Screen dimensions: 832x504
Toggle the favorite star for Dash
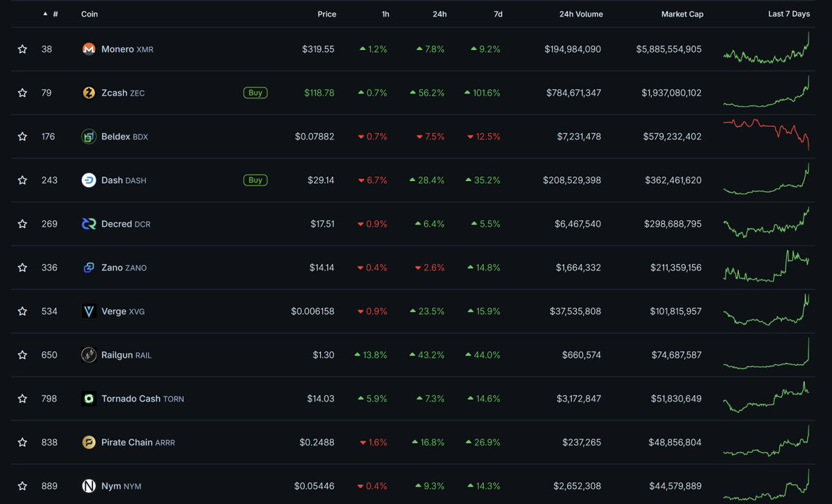pos(22,180)
